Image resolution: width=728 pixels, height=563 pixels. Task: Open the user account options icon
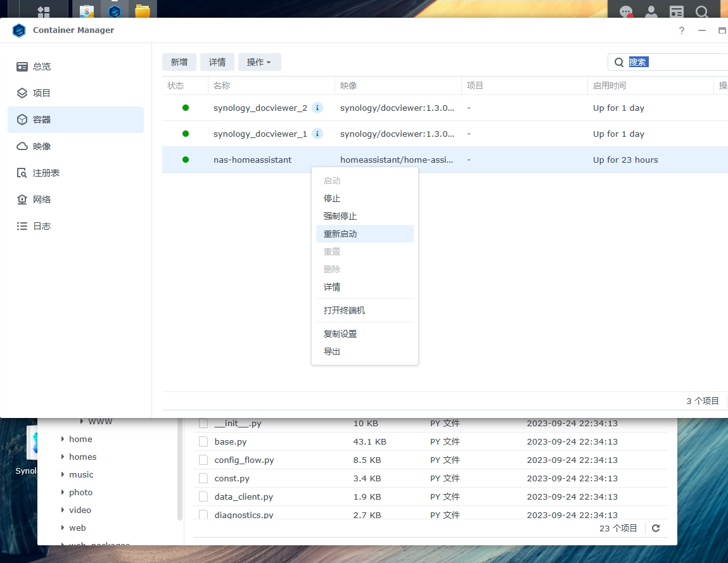click(x=651, y=11)
